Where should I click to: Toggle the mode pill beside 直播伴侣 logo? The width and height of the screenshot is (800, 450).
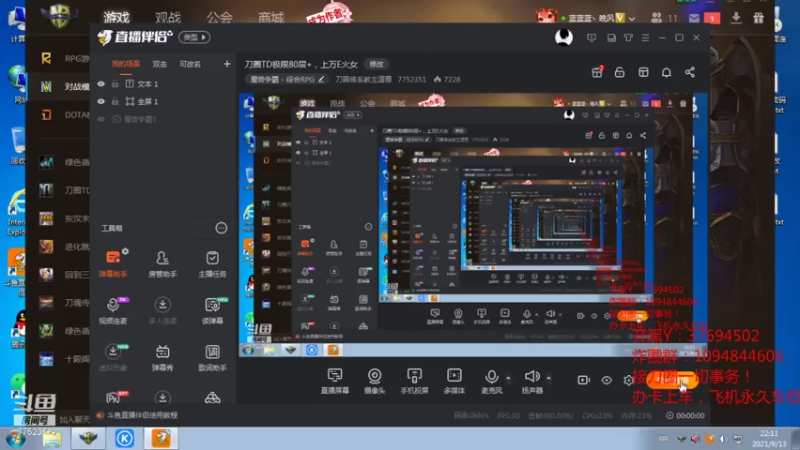click(194, 37)
